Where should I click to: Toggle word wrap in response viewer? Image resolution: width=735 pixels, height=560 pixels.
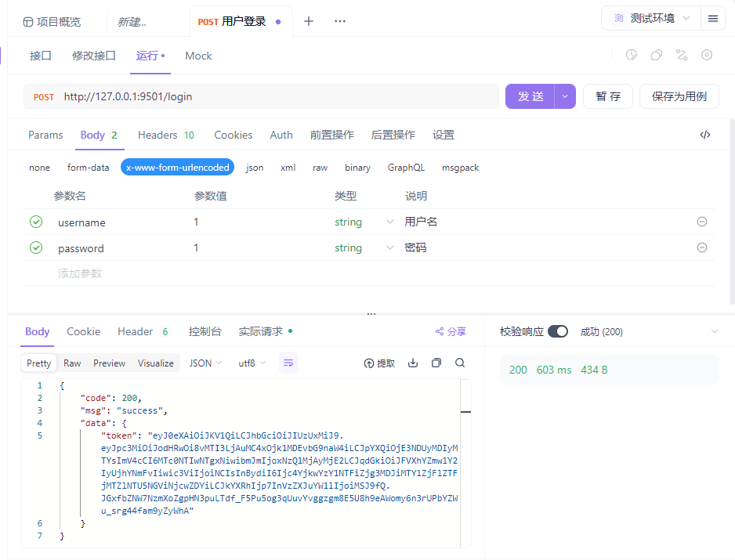point(288,363)
